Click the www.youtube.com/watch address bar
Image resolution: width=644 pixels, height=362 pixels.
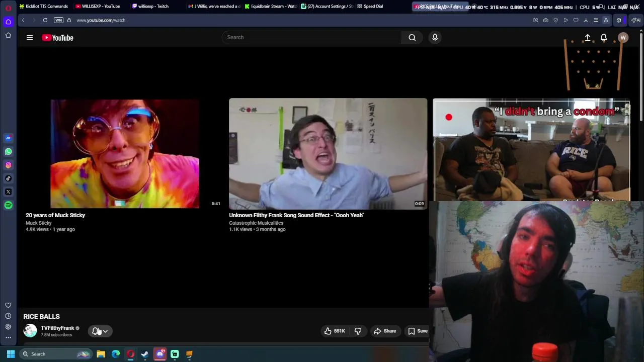tap(101, 20)
